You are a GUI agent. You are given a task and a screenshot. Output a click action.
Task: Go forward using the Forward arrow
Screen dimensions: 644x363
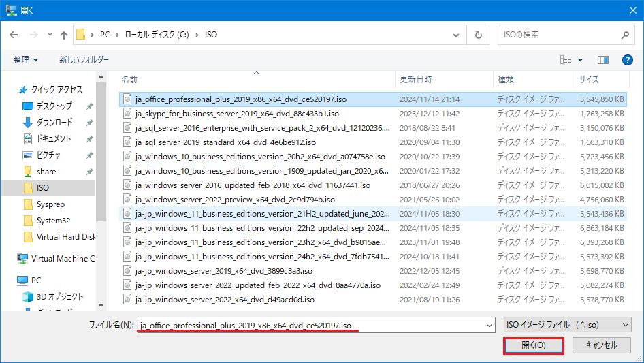pyautogui.click(x=33, y=35)
